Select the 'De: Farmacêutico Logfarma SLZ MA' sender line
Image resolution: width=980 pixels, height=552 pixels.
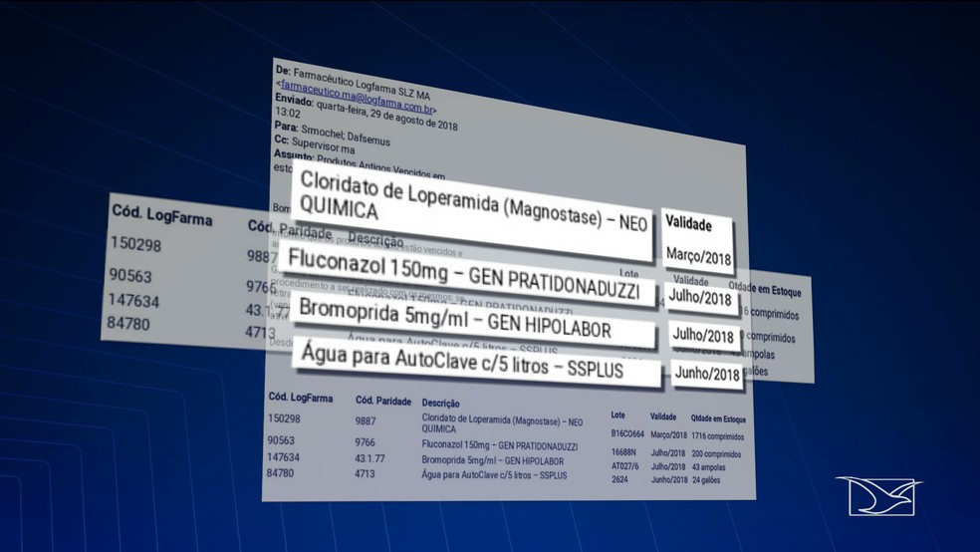(x=353, y=81)
